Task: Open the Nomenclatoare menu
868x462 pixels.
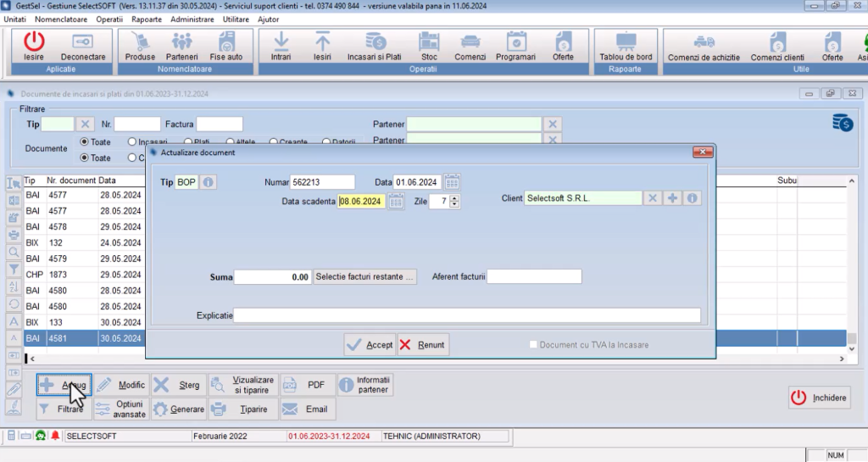Action: [61, 19]
